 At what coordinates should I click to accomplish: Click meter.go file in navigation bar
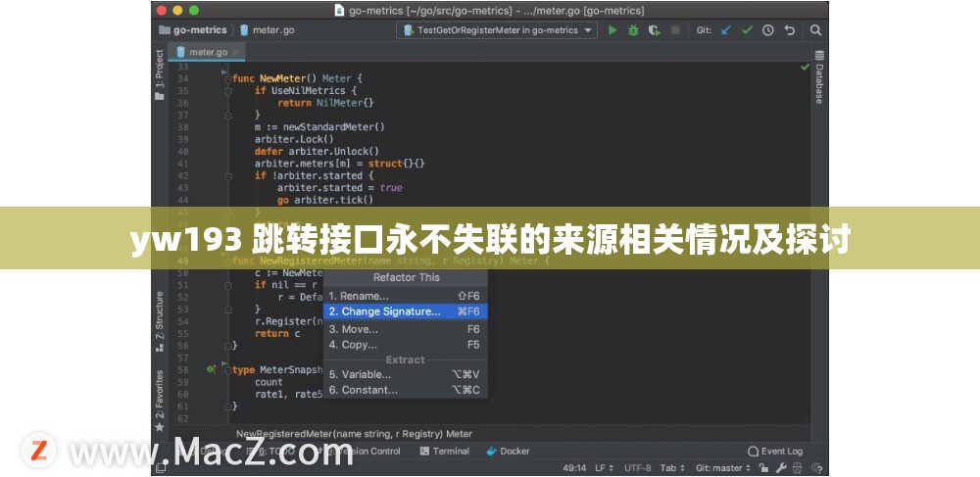(267, 30)
